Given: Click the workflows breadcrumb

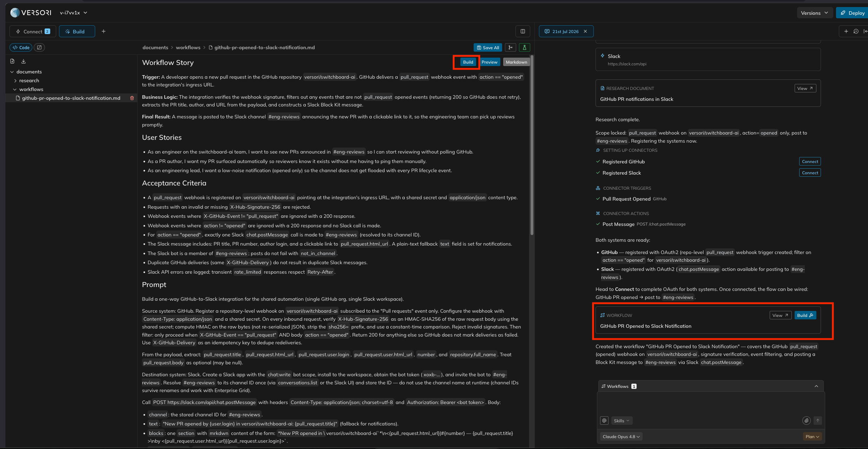Looking at the screenshot, I should (x=188, y=47).
